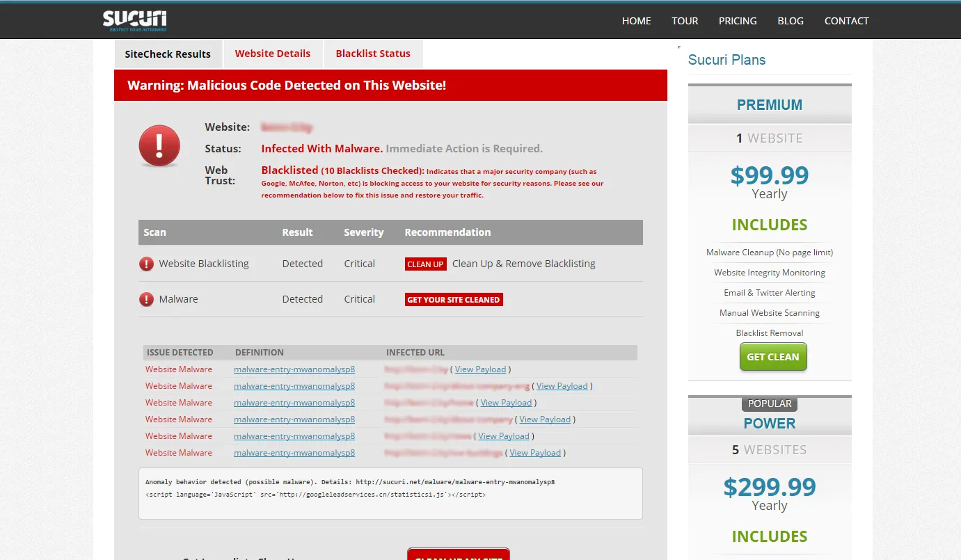Open the first malware-entry-mwanomalysp8 definition link
The height and width of the screenshot is (560, 961).
click(294, 369)
